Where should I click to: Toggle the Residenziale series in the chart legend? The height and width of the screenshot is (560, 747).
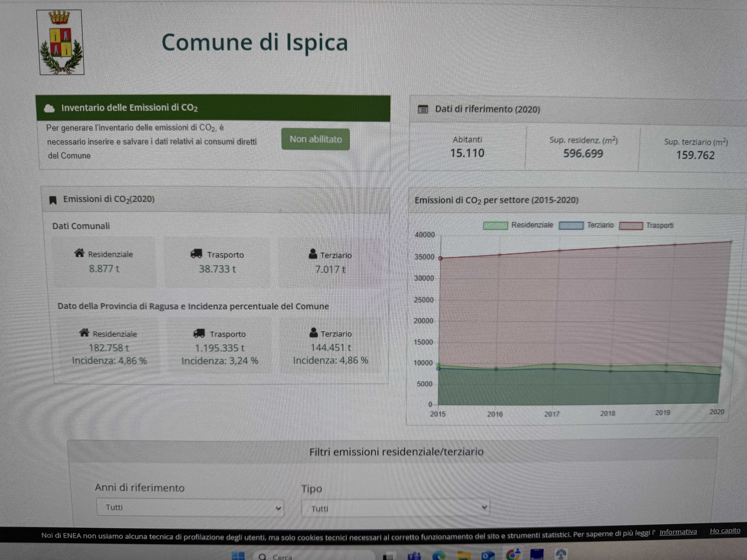tap(518, 225)
